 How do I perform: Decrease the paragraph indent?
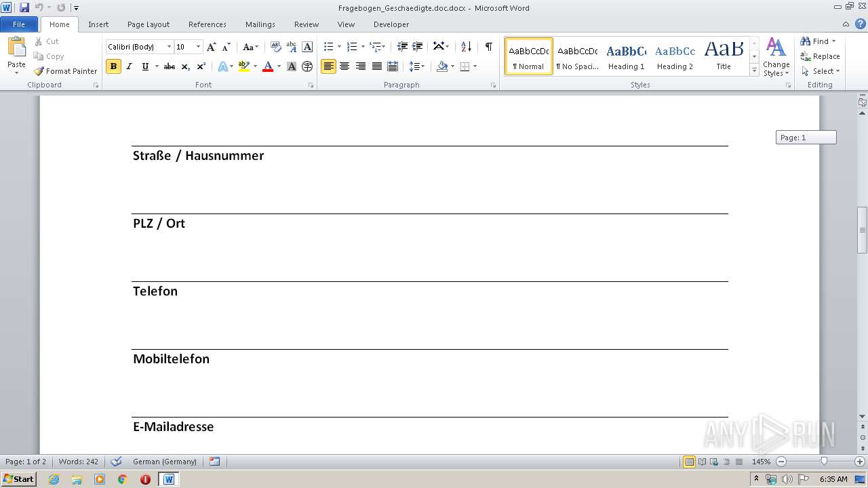tap(402, 47)
